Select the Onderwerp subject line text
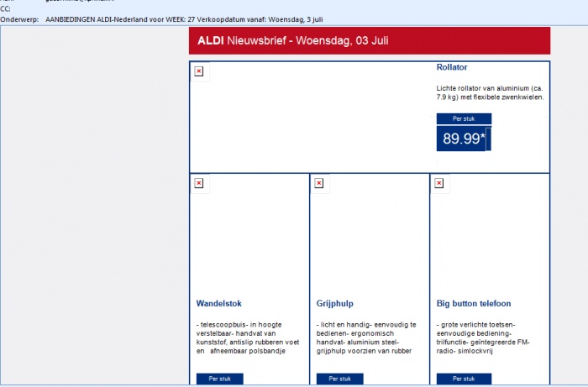The height and width of the screenshot is (387, 588). (184, 19)
